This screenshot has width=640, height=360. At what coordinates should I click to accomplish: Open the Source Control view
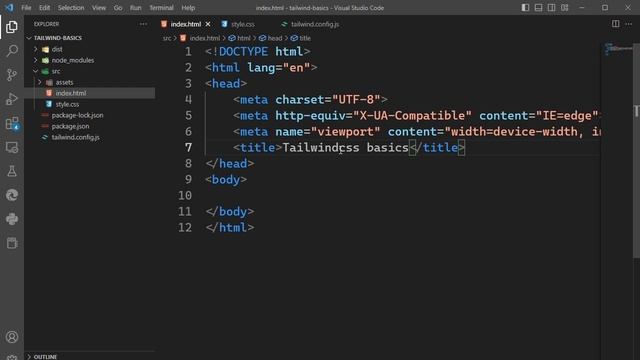coord(12,75)
